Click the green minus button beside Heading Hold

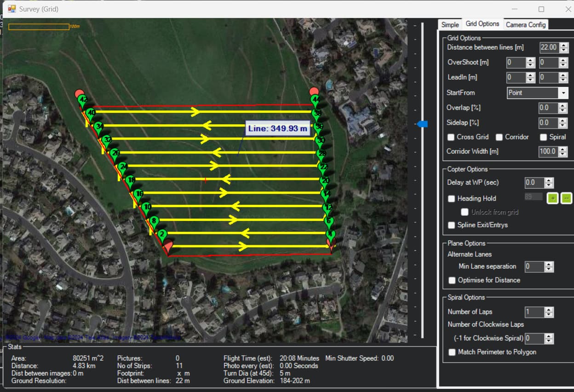tap(566, 198)
